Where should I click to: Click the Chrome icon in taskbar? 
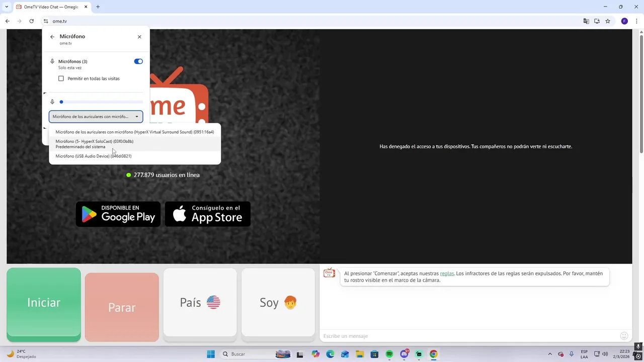point(434,354)
